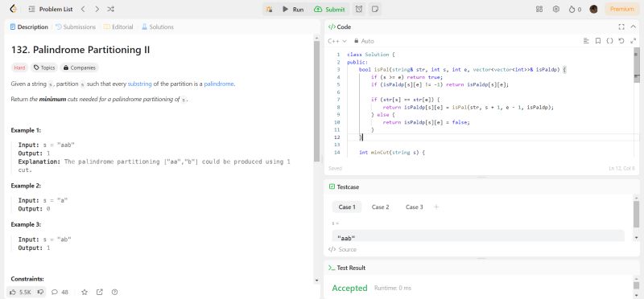
Task: Star the problem as favorite
Action: click(85, 292)
